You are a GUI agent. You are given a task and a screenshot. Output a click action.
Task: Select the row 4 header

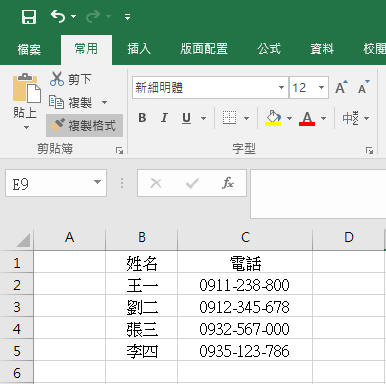pyautogui.click(x=17, y=329)
